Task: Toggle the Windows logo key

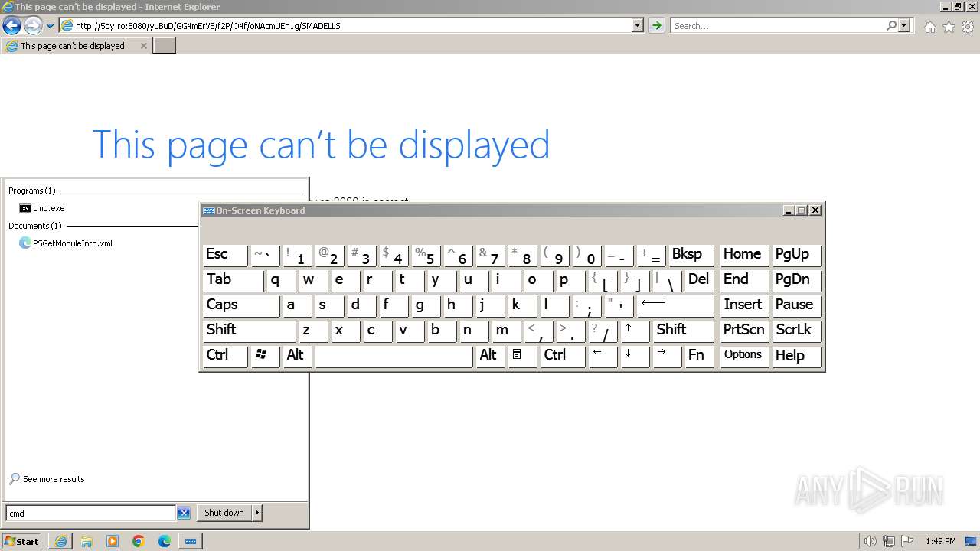Action: tap(265, 356)
